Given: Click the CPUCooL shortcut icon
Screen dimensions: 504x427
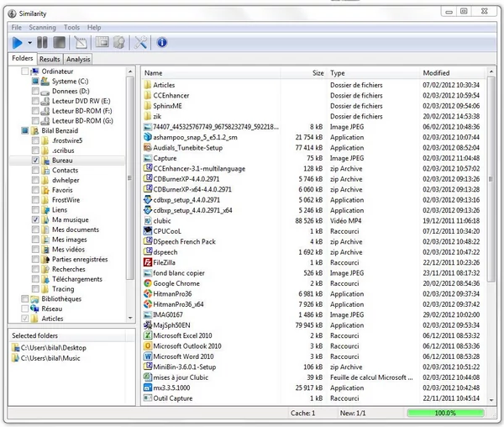Looking at the screenshot, I should click(x=148, y=231).
